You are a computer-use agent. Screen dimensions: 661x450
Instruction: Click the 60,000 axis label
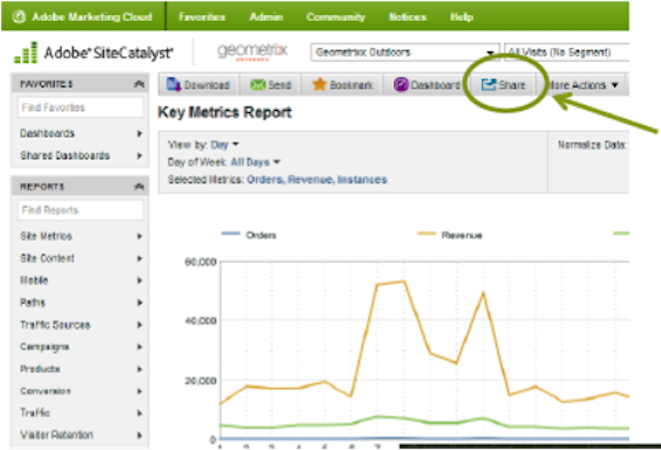[x=201, y=262]
